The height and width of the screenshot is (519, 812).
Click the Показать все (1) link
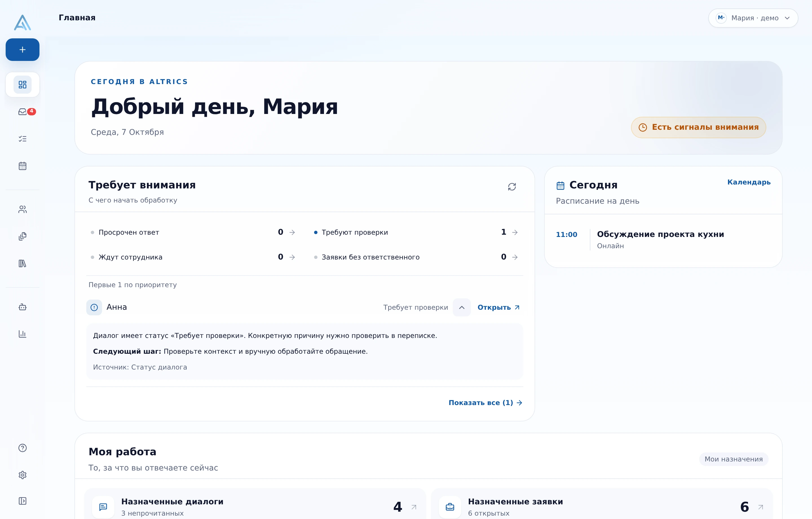pyautogui.click(x=485, y=403)
